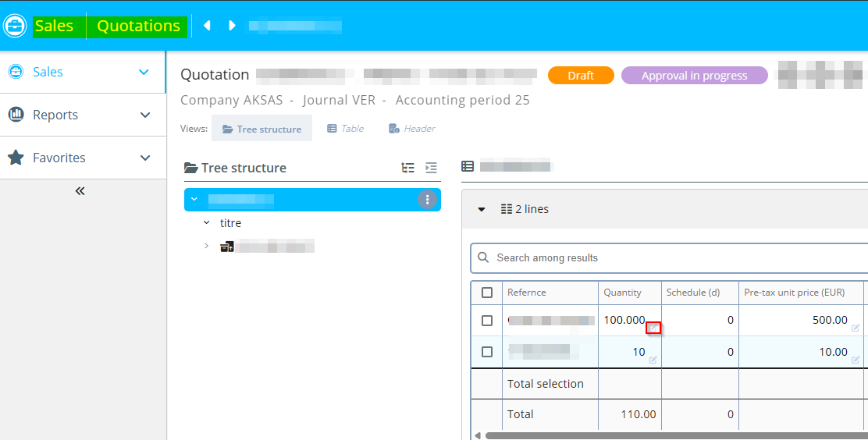Tick the select-all checkbox in table header
868x440 pixels.
pos(487,293)
